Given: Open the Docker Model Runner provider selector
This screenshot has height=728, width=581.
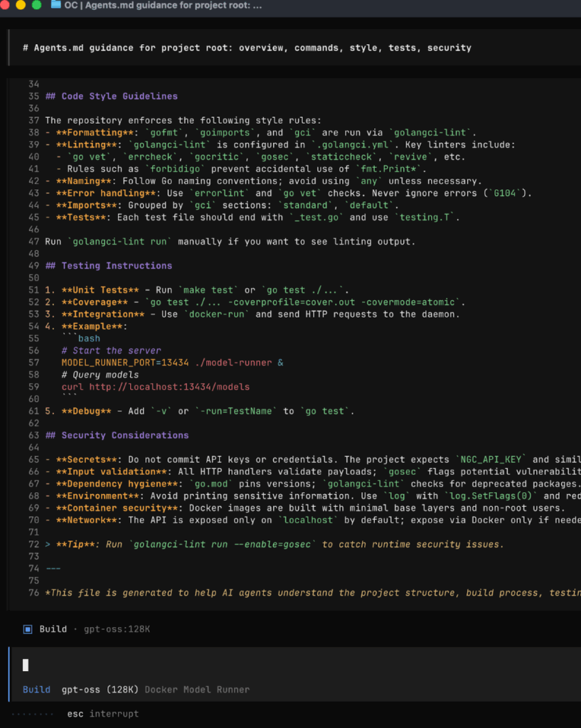Looking at the screenshot, I should pos(197,689).
